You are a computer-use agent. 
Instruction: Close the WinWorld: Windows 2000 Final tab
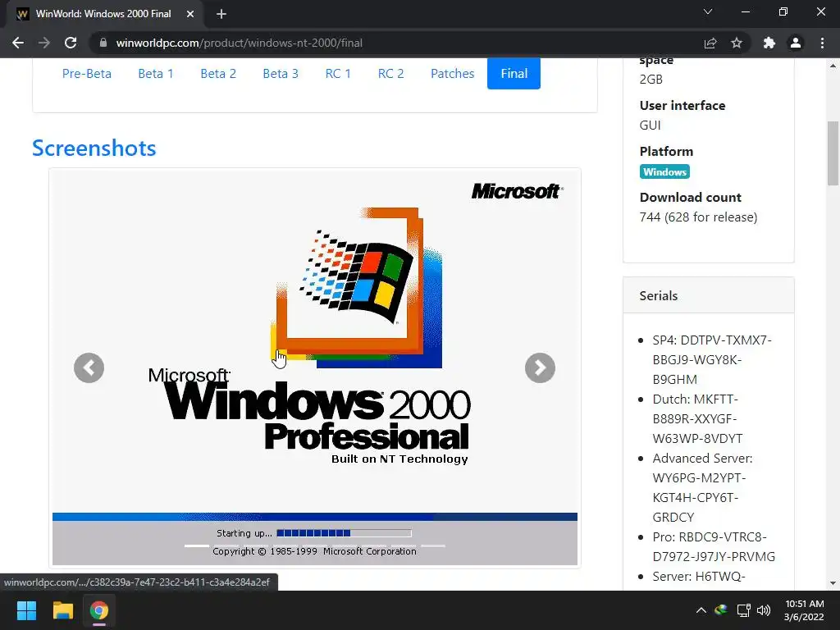[190, 14]
